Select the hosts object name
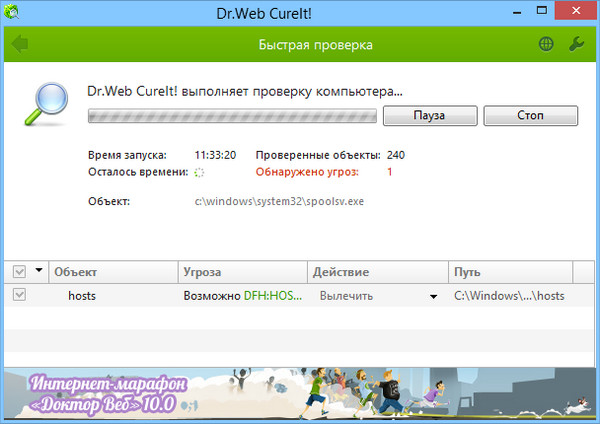The width and height of the screenshot is (600, 424). [x=82, y=296]
